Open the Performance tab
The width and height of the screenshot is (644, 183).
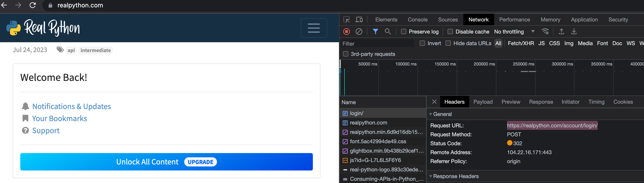[x=514, y=19]
